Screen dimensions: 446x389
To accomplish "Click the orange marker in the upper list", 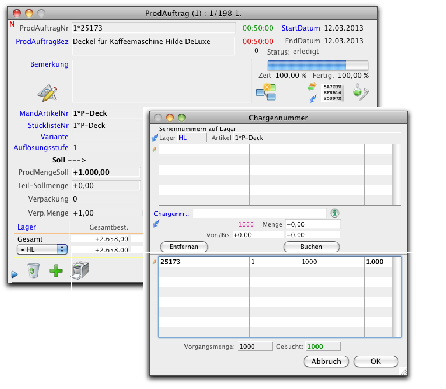I will pyautogui.click(x=154, y=149).
